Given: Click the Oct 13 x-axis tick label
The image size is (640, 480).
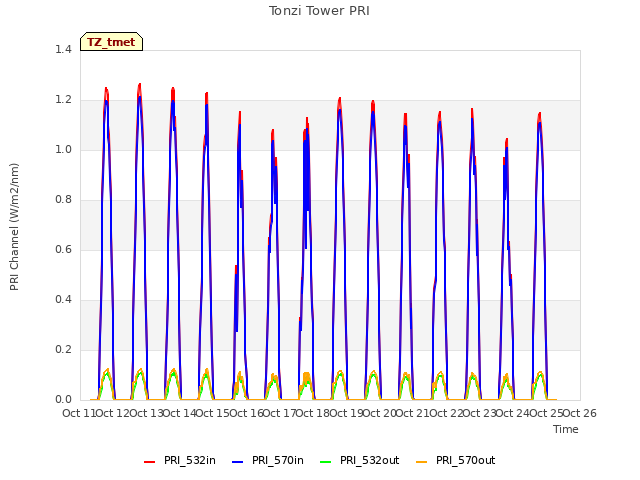Looking at the screenshot, I should pyautogui.click(x=146, y=413).
